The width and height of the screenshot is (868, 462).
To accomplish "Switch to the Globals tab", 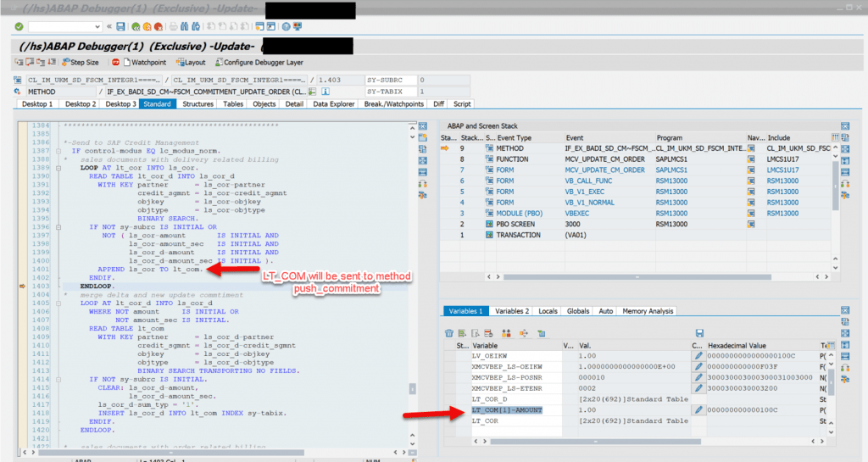I will [578, 311].
